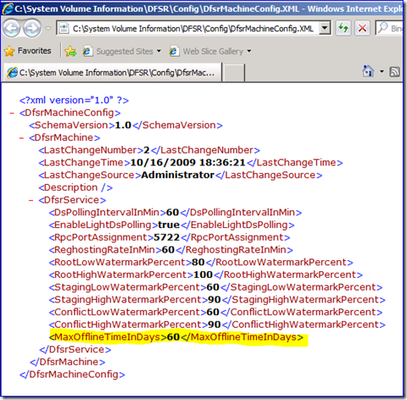Screen dimensions: 407x400
Task: Click the green Refresh arrows icon
Action: [x=343, y=28]
